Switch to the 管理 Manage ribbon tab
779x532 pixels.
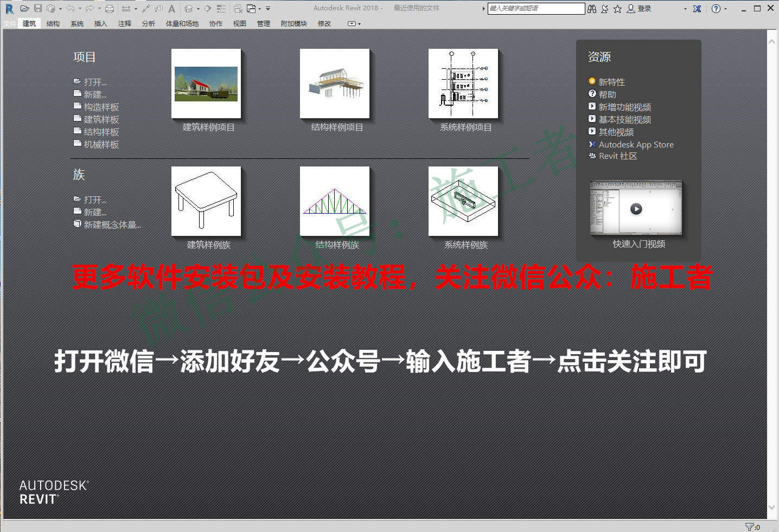(x=264, y=24)
